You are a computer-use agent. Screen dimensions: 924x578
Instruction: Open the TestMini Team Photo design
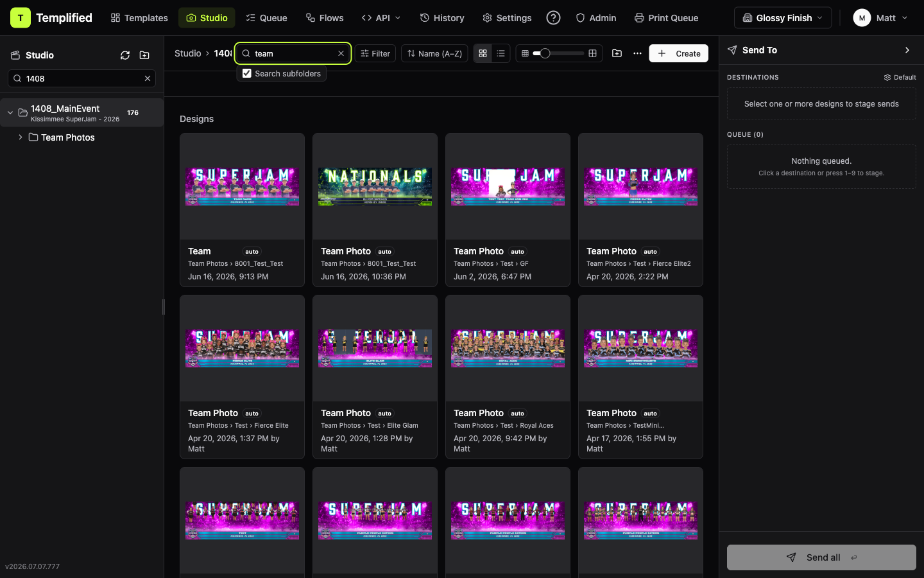[640, 377]
